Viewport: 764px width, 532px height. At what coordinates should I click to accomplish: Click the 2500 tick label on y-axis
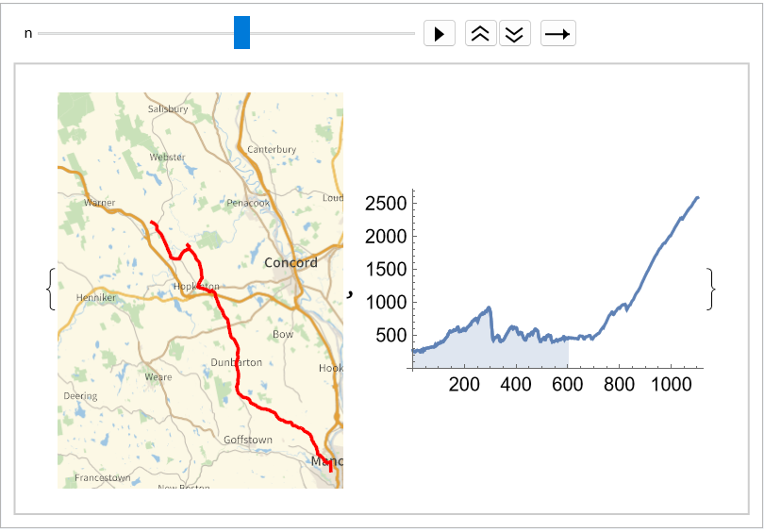pyautogui.click(x=387, y=204)
